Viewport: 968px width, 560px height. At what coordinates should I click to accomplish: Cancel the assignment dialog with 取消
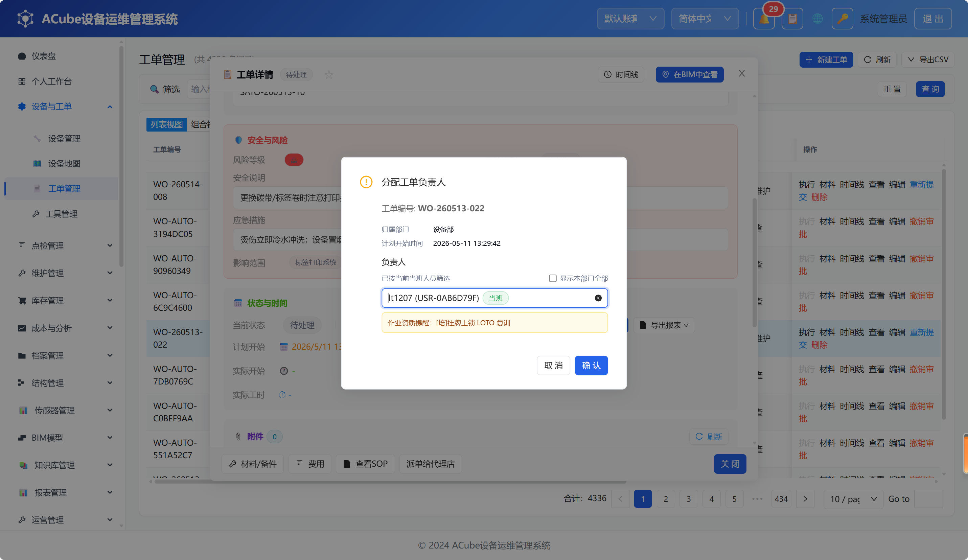(x=553, y=365)
